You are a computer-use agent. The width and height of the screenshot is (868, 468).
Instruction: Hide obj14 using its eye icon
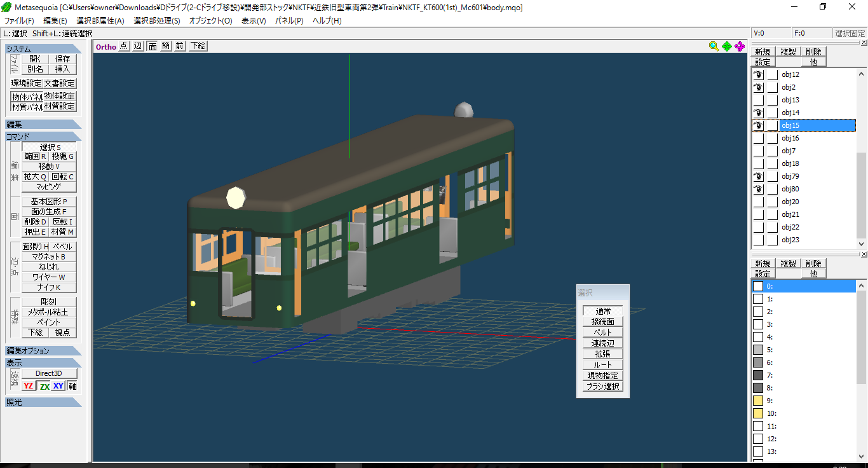point(759,113)
